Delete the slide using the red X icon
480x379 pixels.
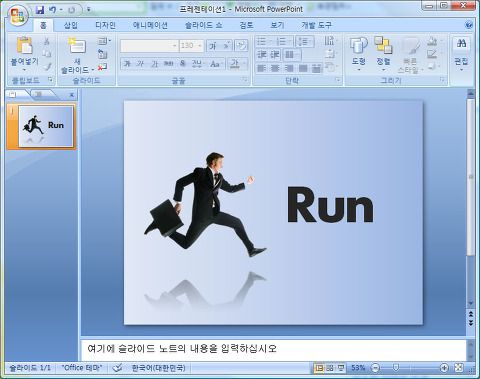tap(102, 67)
